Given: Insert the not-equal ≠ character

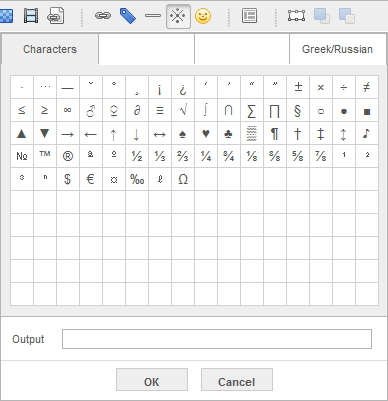Looking at the screenshot, I should coord(367,87).
